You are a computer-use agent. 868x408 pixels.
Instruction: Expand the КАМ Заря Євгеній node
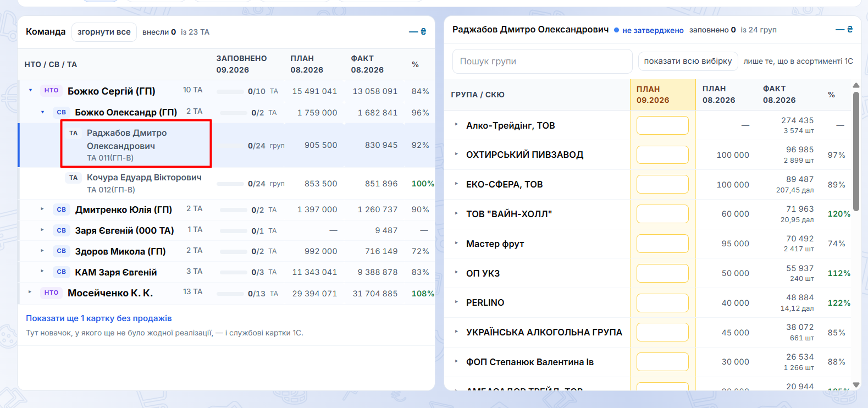[42, 271]
